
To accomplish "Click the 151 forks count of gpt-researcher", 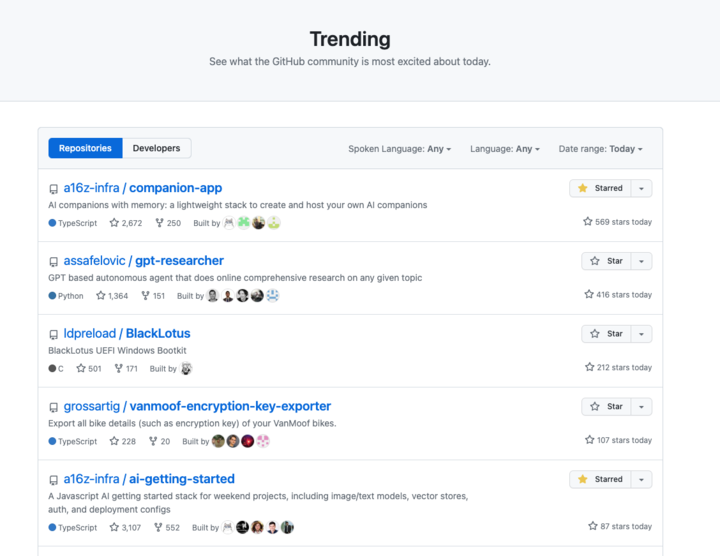I will click(x=153, y=296).
